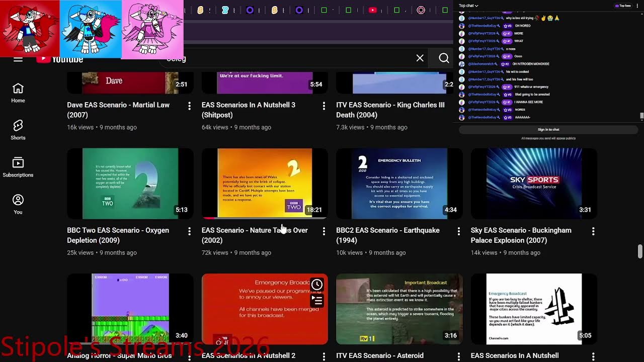This screenshot has width=644, height=362.
Task: Click the blue Emergency Bulletin earthquake thumbnail
Action: coord(399,184)
